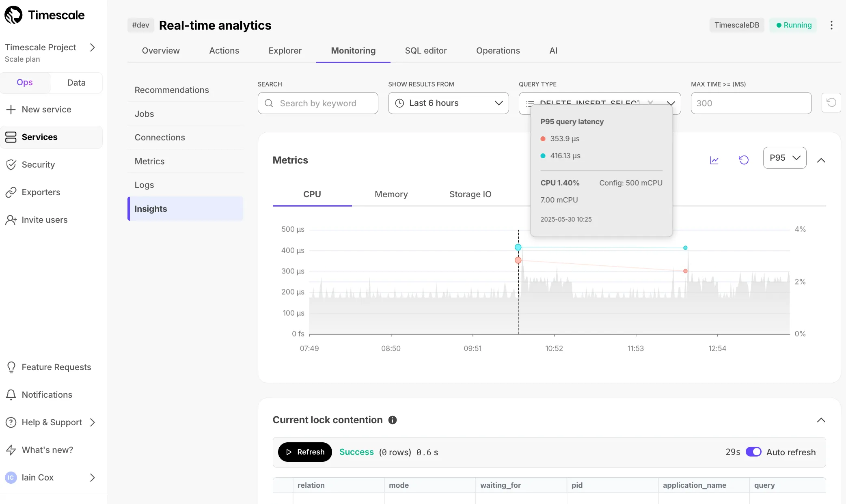Click the teal data point on latency chart
Image resolution: width=846 pixels, height=504 pixels.
518,247
